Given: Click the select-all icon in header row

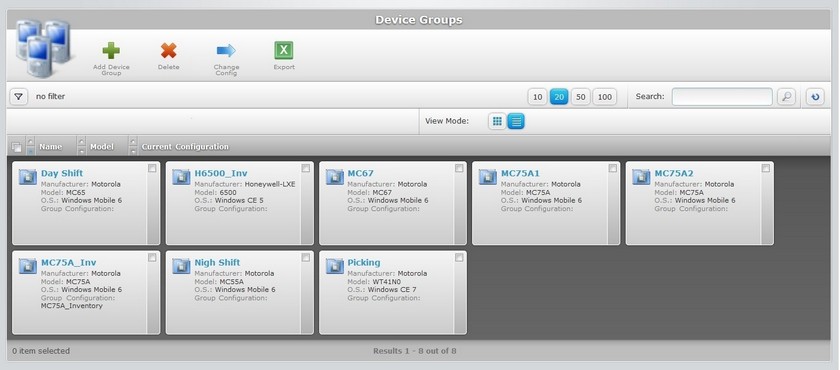Looking at the screenshot, I should [17, 147].
